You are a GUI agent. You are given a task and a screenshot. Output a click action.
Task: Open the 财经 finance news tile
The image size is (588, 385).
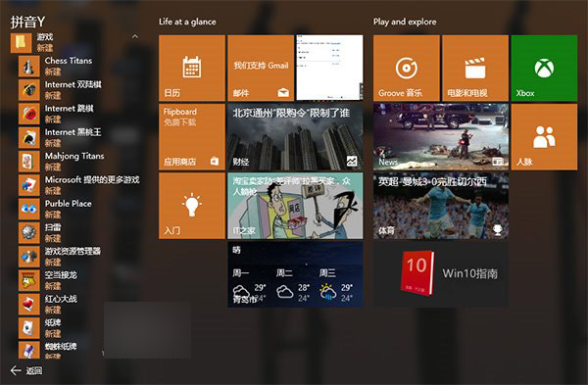pos(295,137)
